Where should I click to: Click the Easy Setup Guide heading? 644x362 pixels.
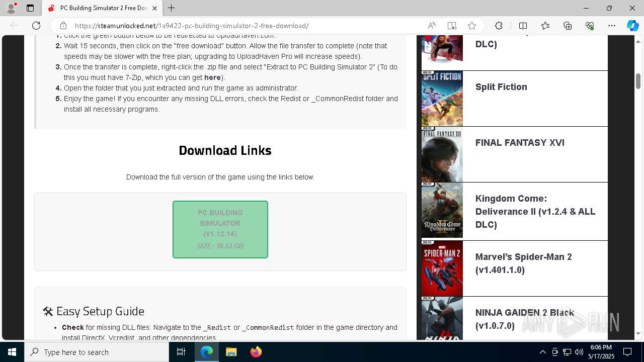94,311
